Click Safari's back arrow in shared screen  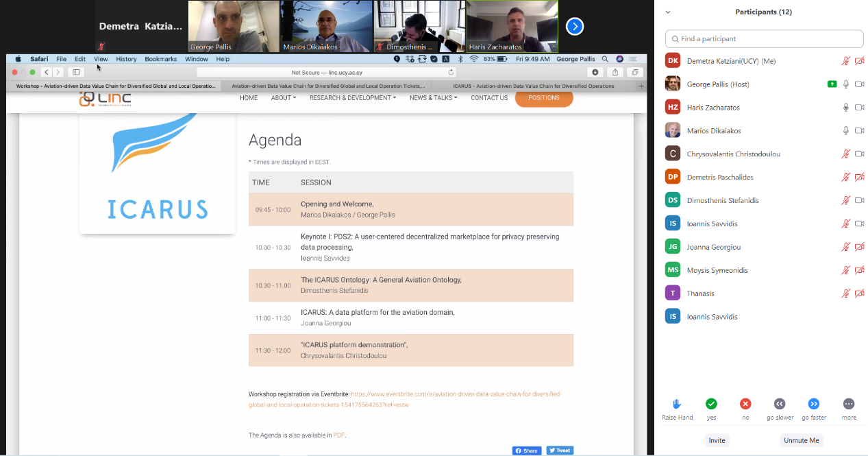click(x=47, y=72)
